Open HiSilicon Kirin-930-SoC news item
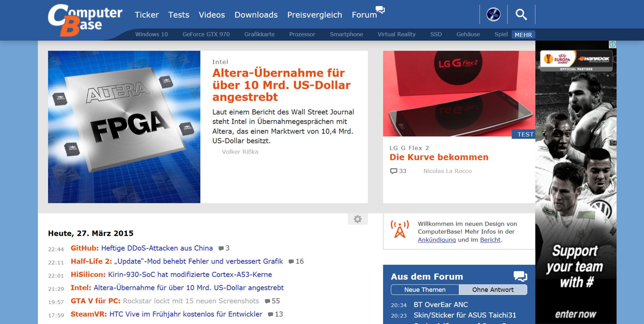The image size is (644, 324). pyautogui.click(x=171, y=275)
